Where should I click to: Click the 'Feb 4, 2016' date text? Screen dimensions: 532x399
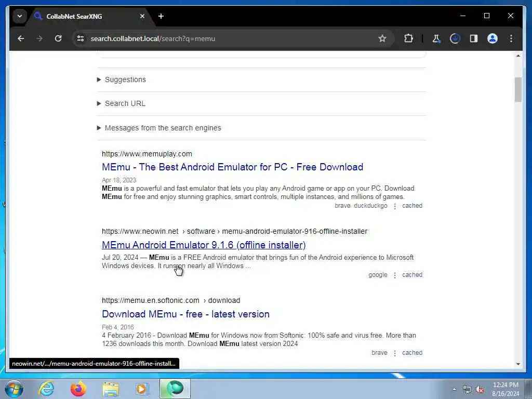(x=118, y=327)
